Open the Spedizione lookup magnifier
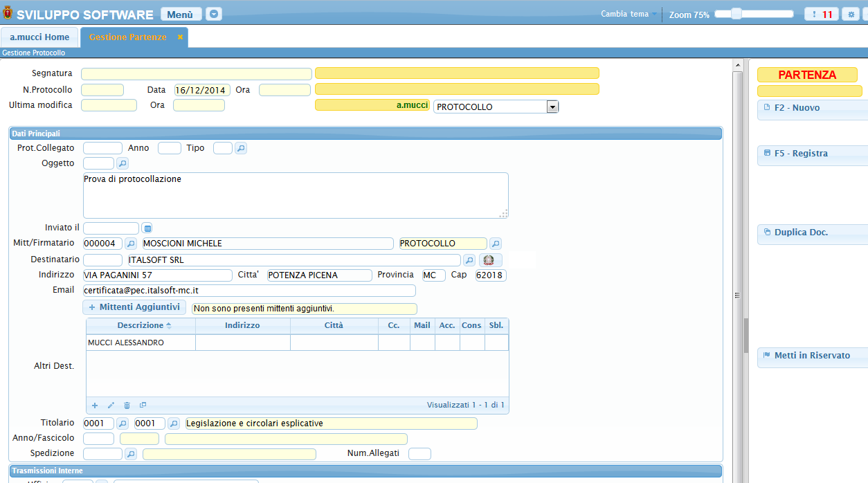868x483 pixels. pyautogui.click(x=131, y=454)
